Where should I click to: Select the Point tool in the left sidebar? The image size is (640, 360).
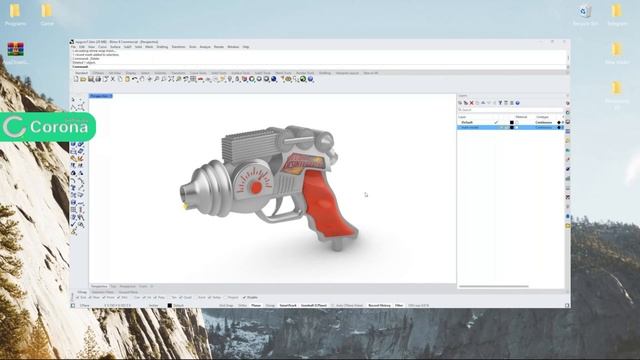(81, 99)
